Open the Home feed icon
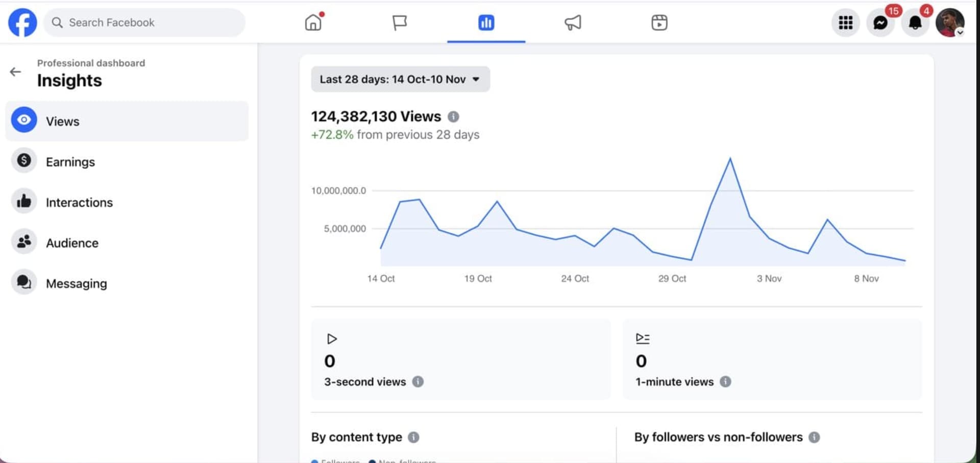This screenshot has height=463, width=980. click(x=313, y=22)
